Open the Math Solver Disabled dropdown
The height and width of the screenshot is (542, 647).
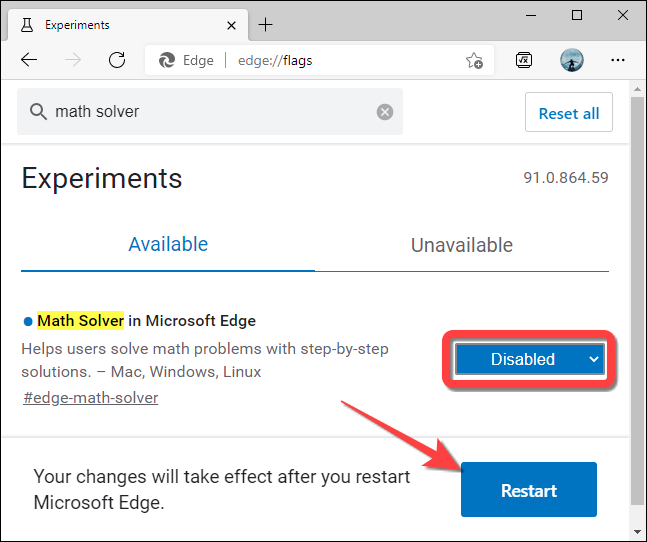[529, 359]
